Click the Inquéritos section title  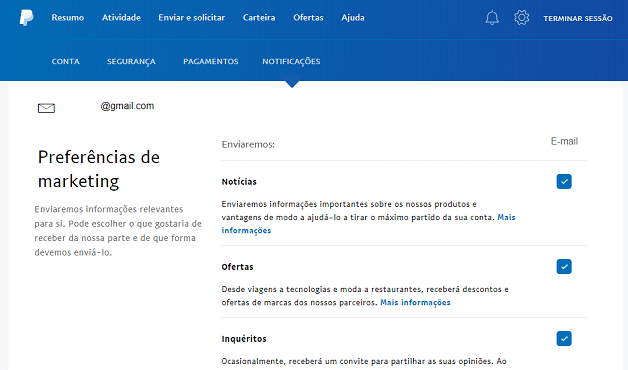[244, 339]
